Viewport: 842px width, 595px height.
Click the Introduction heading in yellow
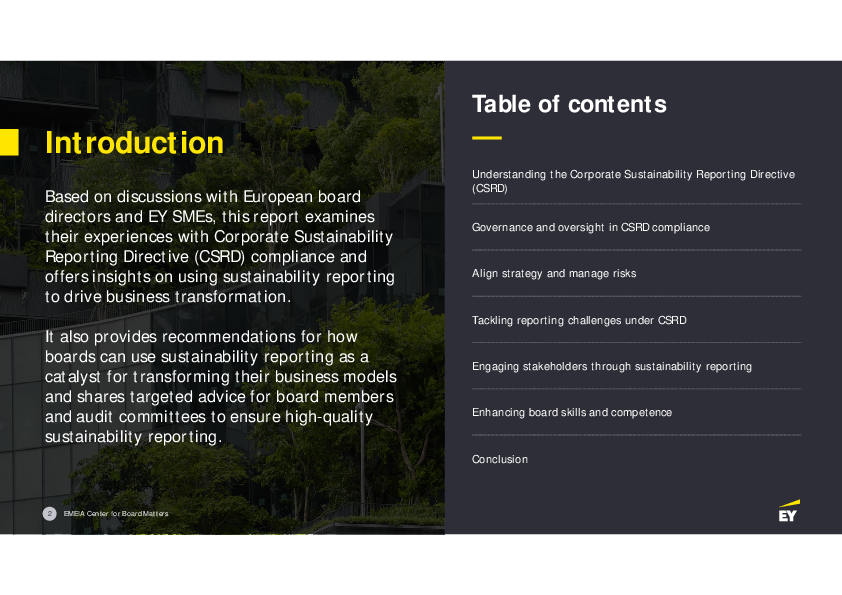(133, 143)
